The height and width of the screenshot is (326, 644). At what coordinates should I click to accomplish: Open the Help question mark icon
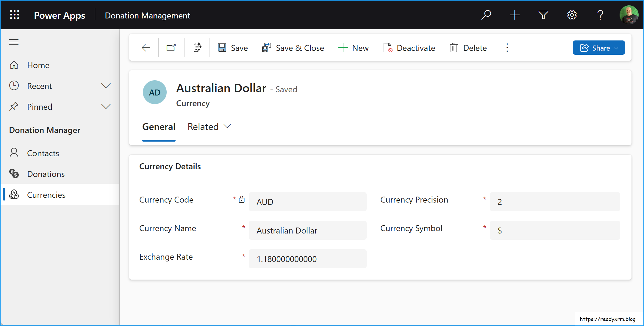click(600, 15)
